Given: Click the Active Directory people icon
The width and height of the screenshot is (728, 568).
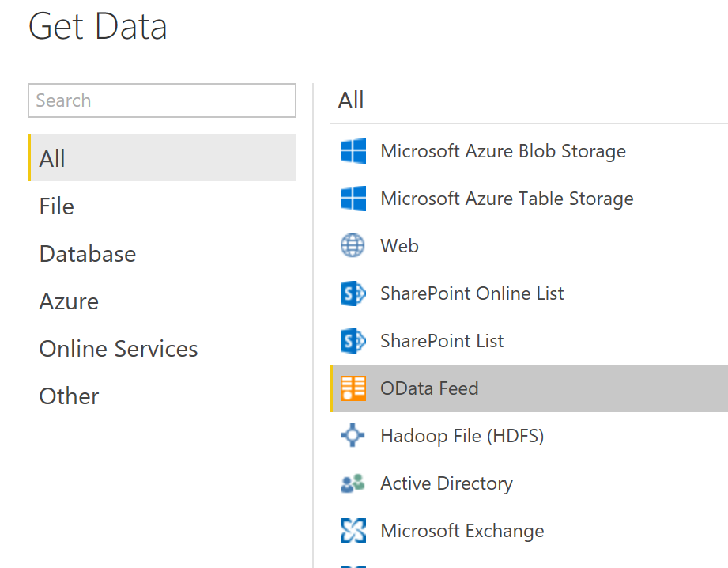Looking at the screenshot, I should coord(353,483).
